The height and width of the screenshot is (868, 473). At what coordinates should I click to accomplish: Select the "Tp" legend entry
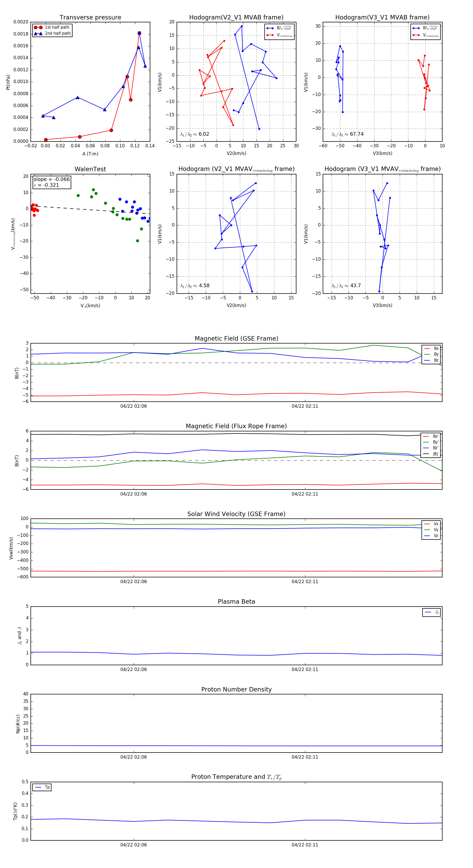pyautogui.click(x=42, y=788)
